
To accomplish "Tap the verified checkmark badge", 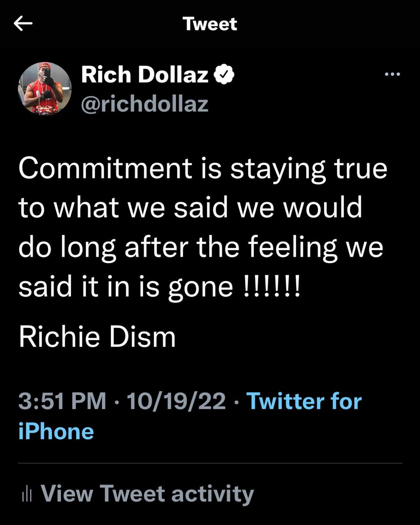I will tap(224, 74).
